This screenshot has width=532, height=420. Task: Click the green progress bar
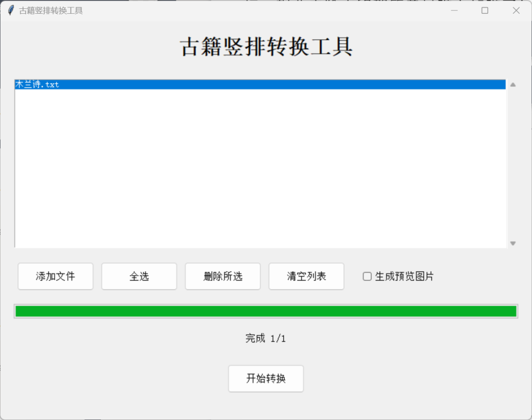[266, 311]
